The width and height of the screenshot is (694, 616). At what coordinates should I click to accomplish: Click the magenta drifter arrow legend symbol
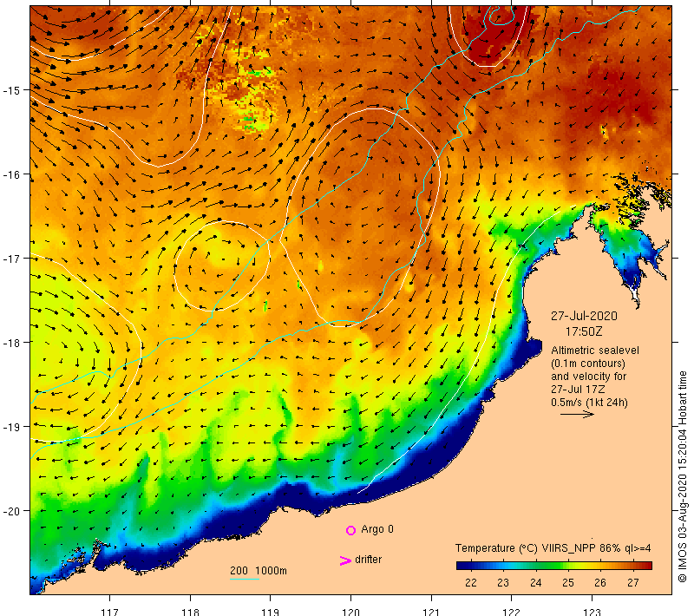[345, 560]
